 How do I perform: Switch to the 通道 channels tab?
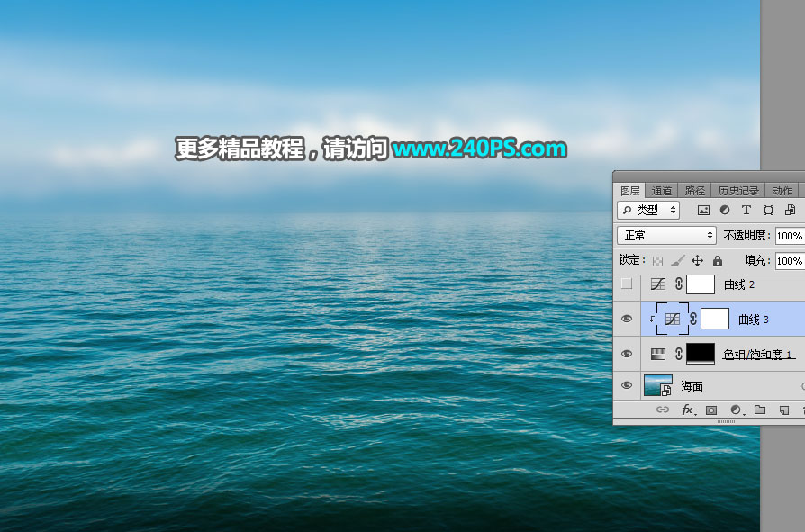pos(662,190)
